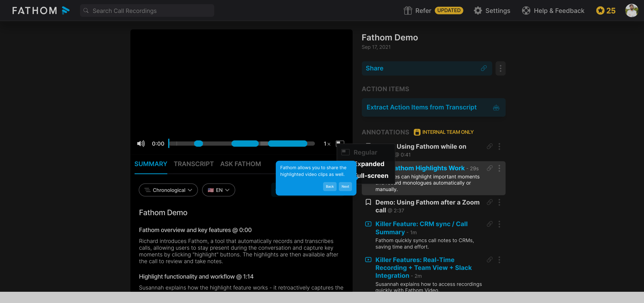Click the robot icon in Extract Action Items
644x303 pixels.
pyautogui.click(x=496, y=108)
